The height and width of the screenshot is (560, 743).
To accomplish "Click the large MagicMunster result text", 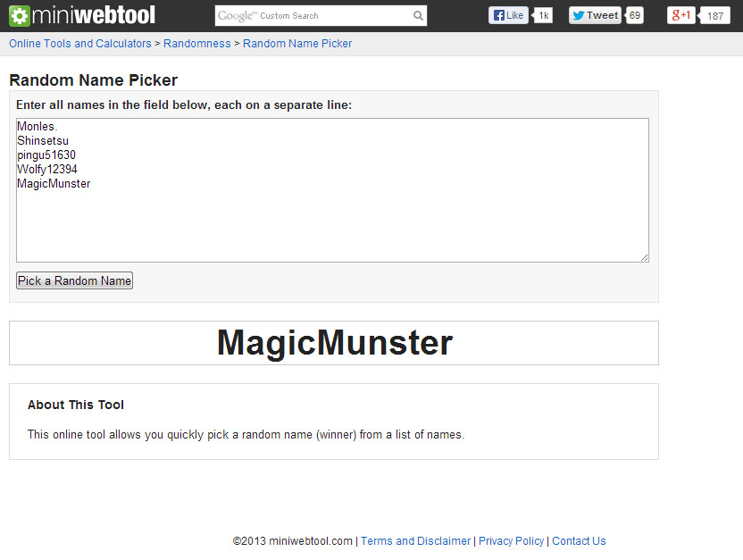I will pos(334,343).
